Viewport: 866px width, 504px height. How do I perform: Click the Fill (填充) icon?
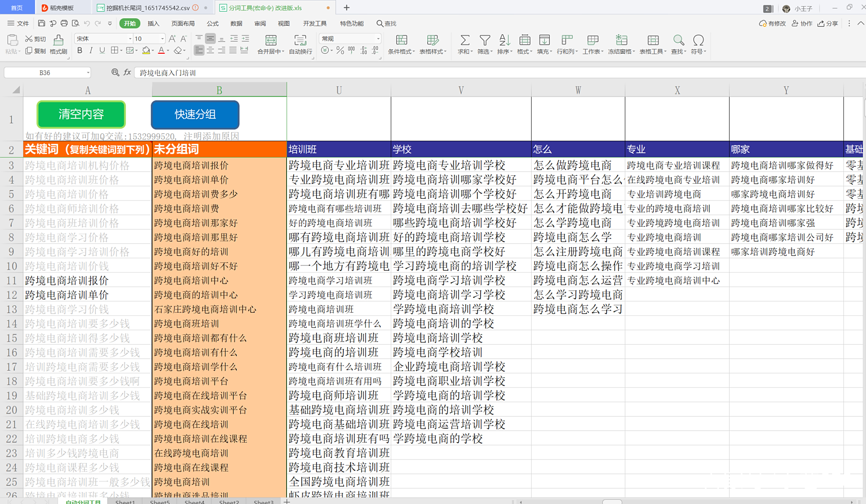544,40
